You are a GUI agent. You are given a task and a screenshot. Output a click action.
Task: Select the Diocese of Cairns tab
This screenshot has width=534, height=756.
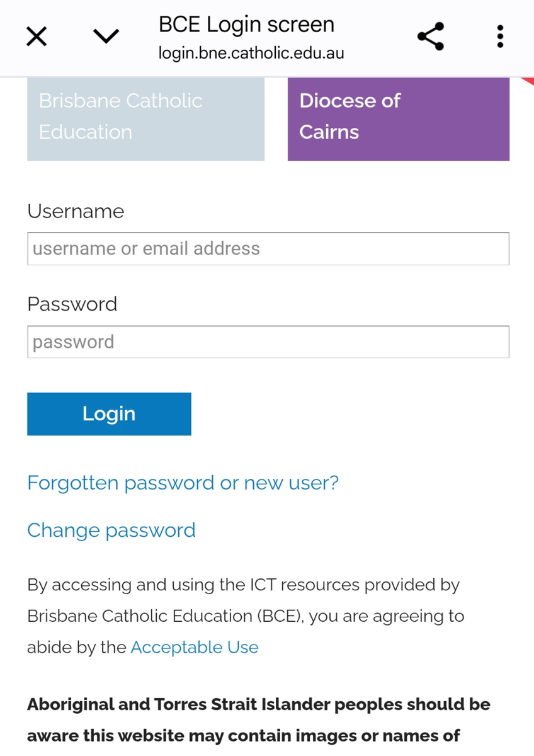click(399, 119)
